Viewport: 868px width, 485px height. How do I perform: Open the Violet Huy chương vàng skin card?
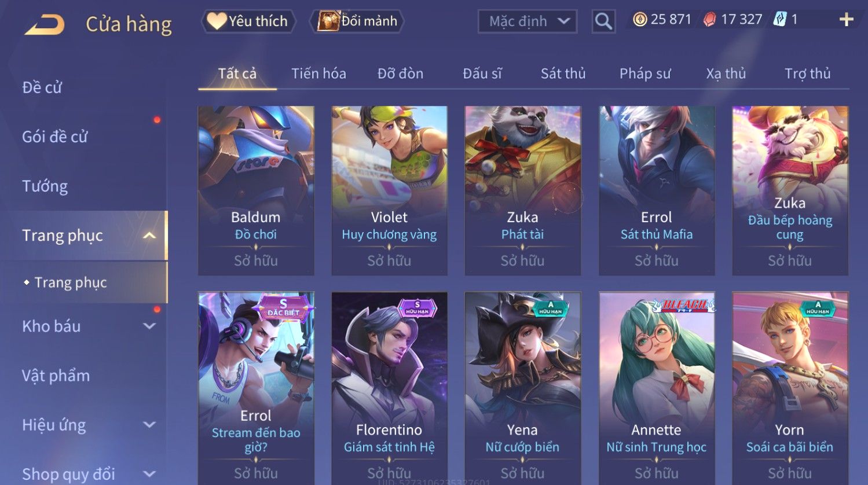pos(389,190)
